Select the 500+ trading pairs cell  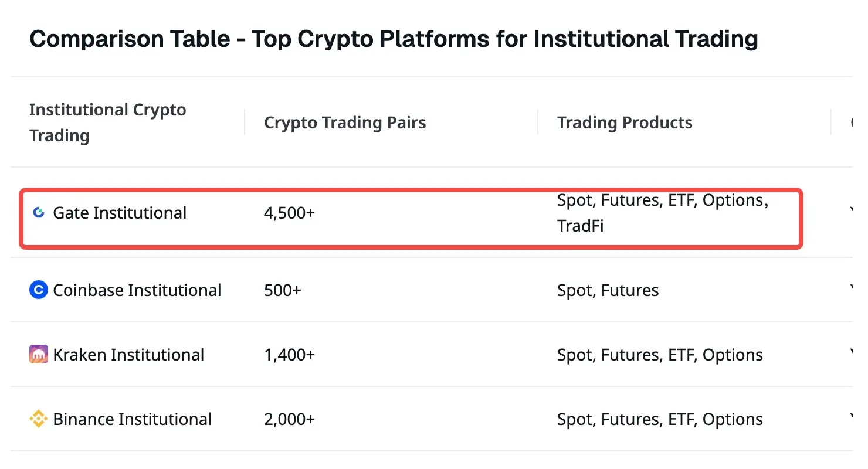[x=282, y=290]
